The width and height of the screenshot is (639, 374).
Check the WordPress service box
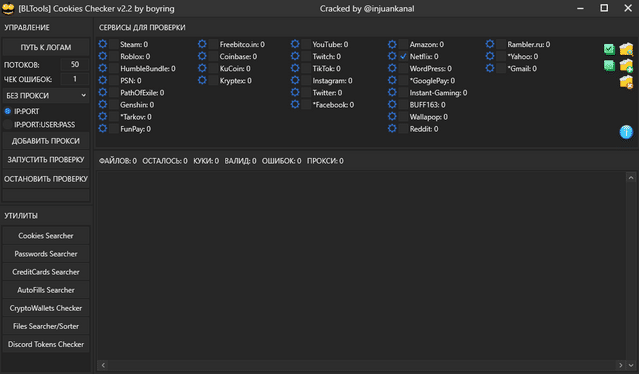(403, 68)
